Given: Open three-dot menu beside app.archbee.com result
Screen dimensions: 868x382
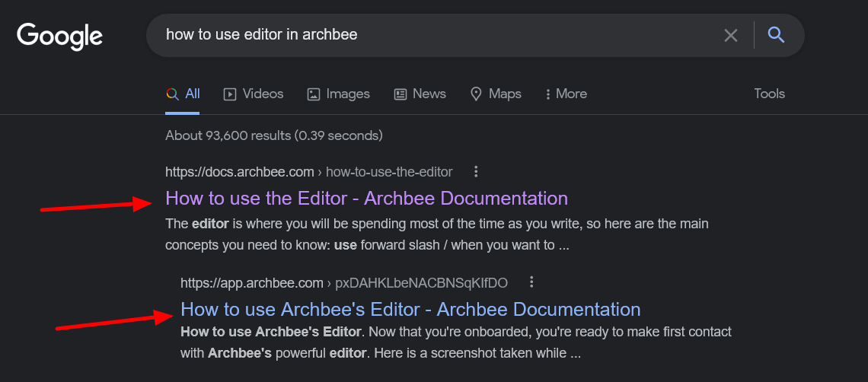Looking at the screenshot, I should point(531,282).
